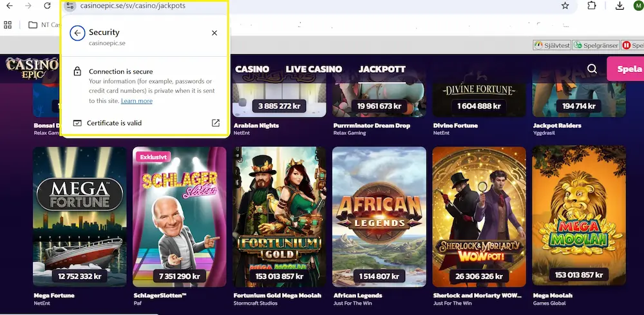Click the casino search magnifier icon
Image resolution: width=644 pixels, height=315 pixels.
click(x=592, y=69)
